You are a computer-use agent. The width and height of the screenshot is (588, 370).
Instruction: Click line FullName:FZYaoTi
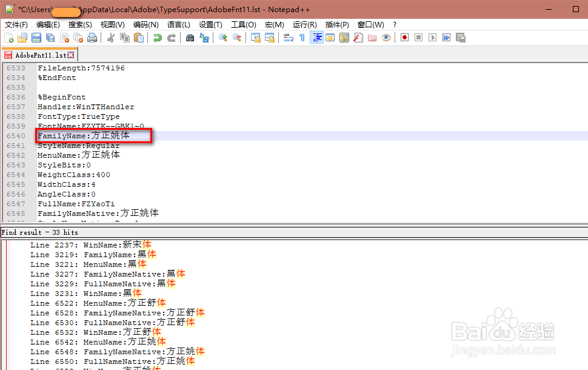pyautogui.click(x=76, y=204)
